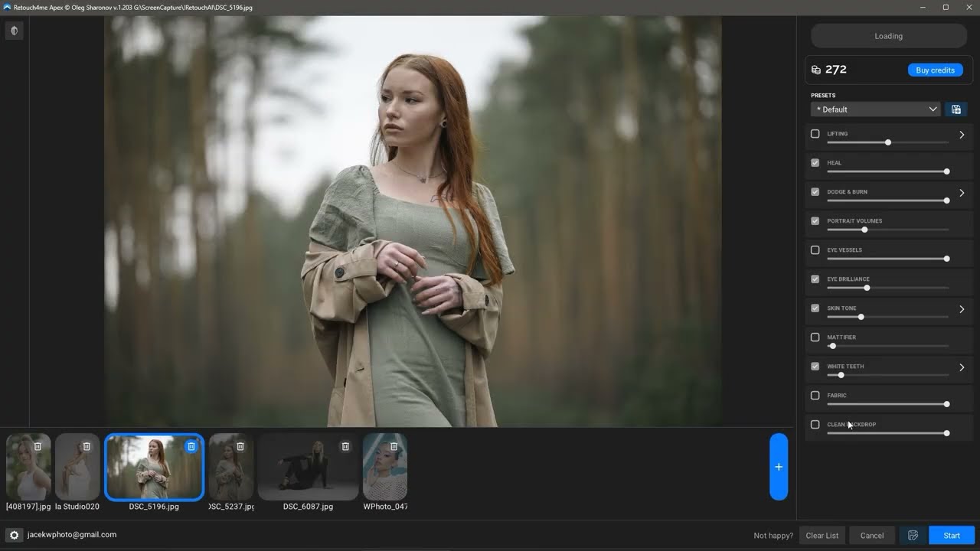Expand the Dodge & Burn options arrow
Viewport: 980px width, 551px height.
coord(962,193)
